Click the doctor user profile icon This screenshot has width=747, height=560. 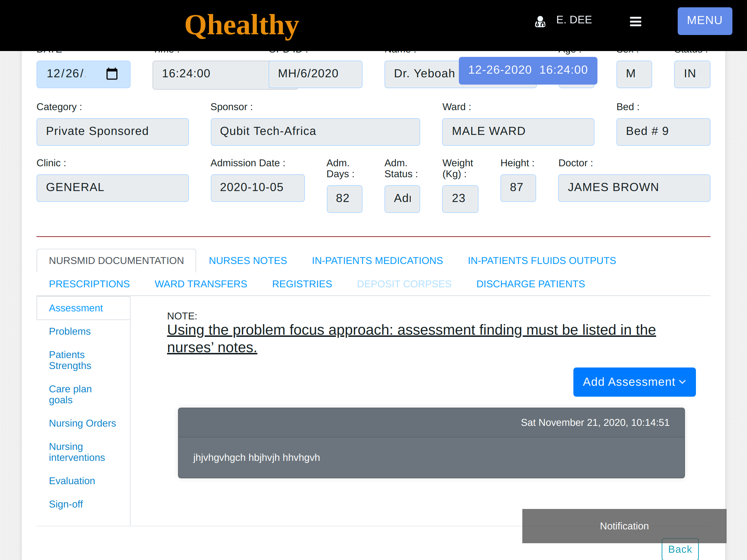(540, 22)
